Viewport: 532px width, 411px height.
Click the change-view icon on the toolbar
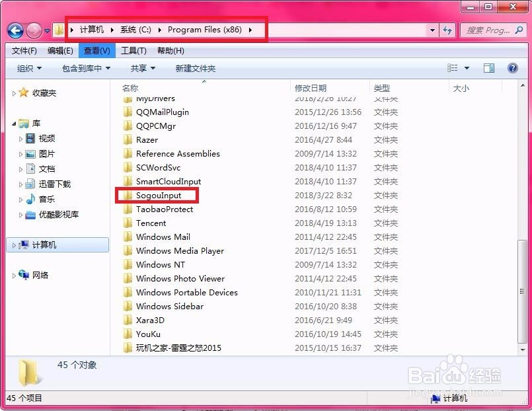click(x=453, y=67)
